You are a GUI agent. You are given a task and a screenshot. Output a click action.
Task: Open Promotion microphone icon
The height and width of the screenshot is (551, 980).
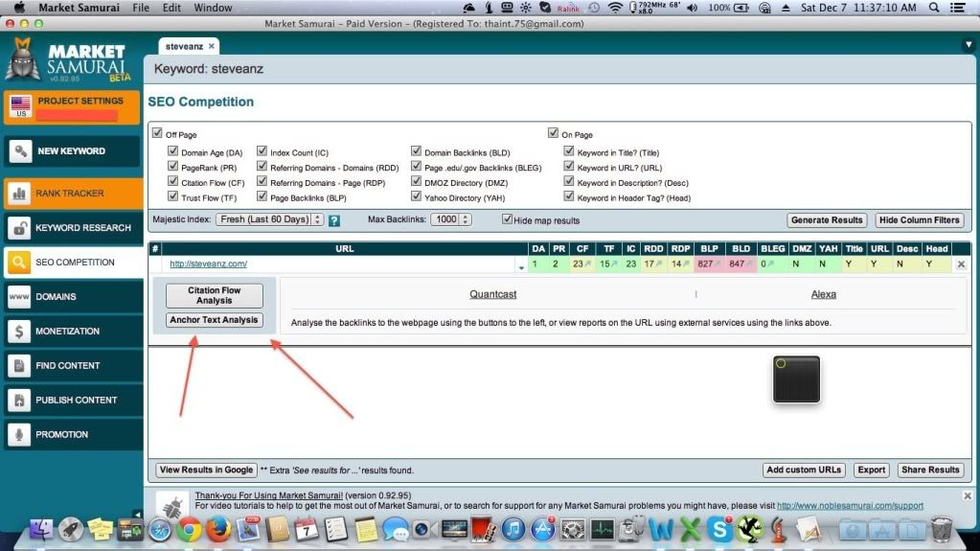[x=19, y=434]
